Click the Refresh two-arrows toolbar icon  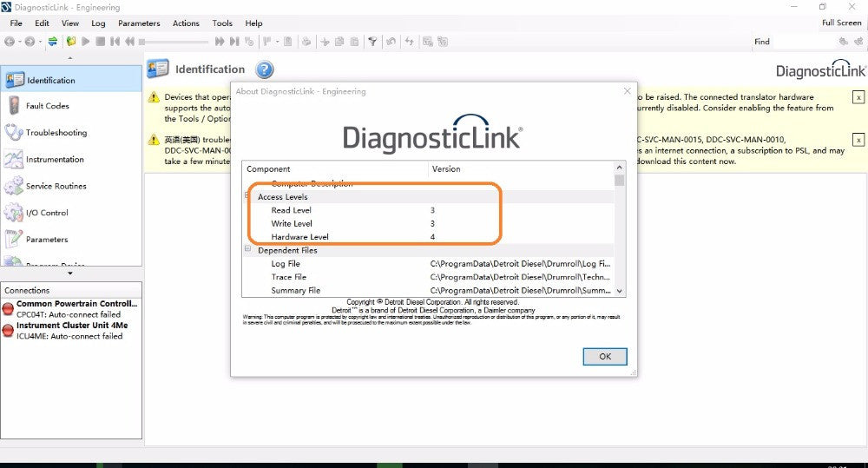click(409, 42)
